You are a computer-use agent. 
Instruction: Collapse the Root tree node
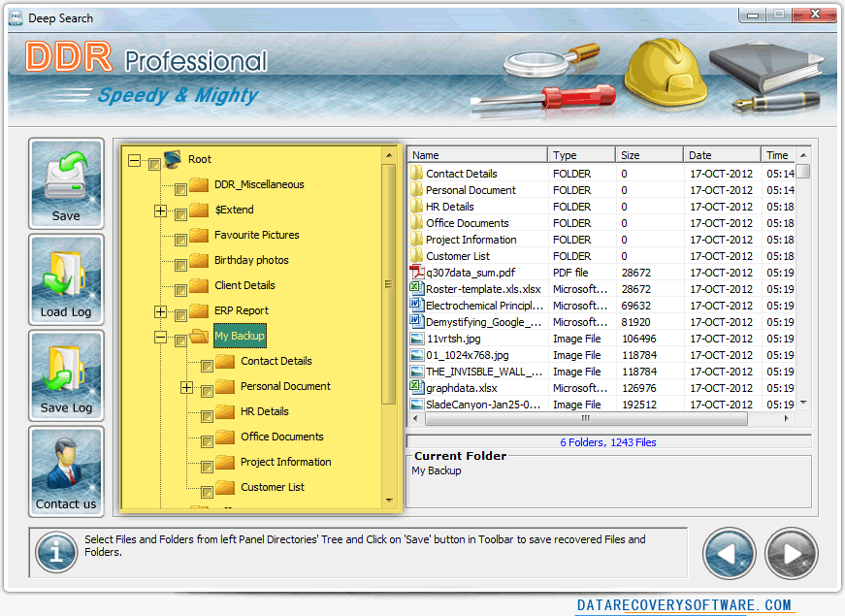(x=134, y=160)
